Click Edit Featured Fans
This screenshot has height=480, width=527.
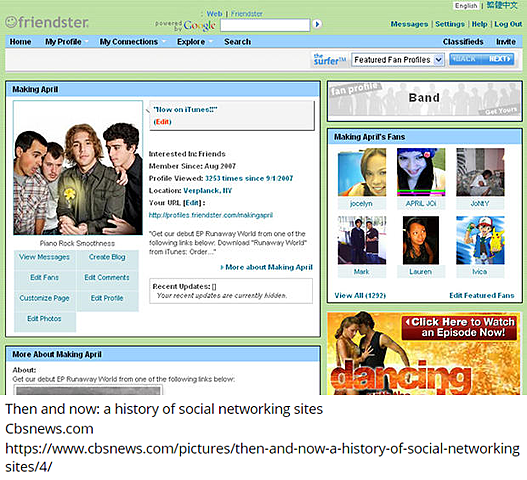(x=482, y=295)
